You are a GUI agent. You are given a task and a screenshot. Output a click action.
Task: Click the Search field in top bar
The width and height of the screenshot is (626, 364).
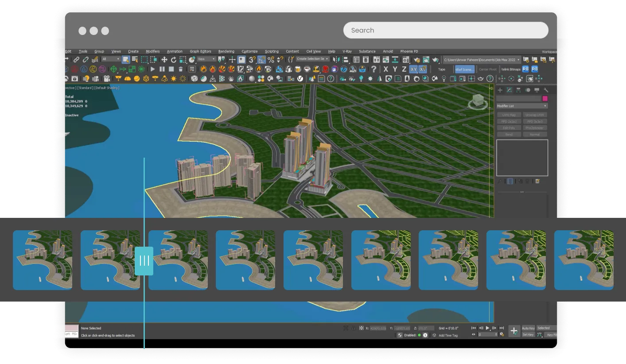coord(446,30)
